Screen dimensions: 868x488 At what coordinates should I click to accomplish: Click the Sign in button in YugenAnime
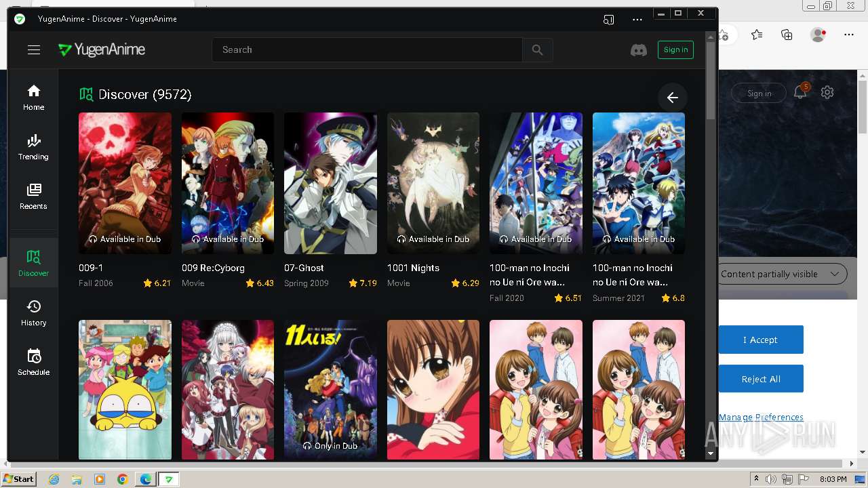click(x=675, y=49)
